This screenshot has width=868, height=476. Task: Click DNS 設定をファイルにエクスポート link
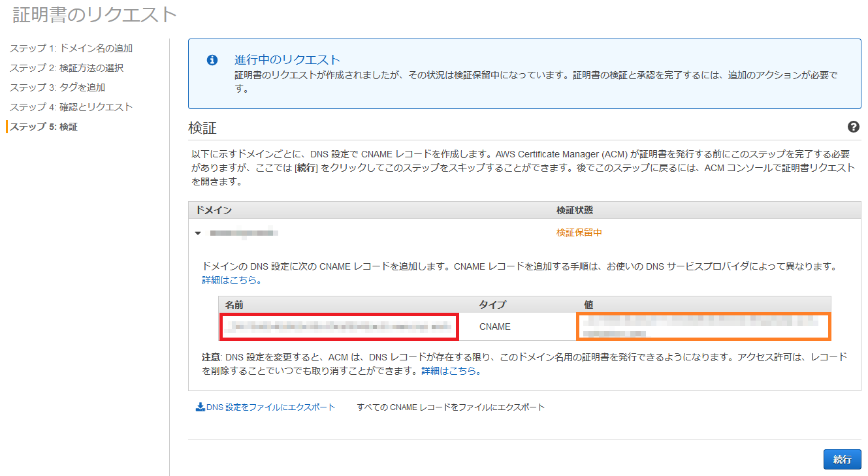271,407
